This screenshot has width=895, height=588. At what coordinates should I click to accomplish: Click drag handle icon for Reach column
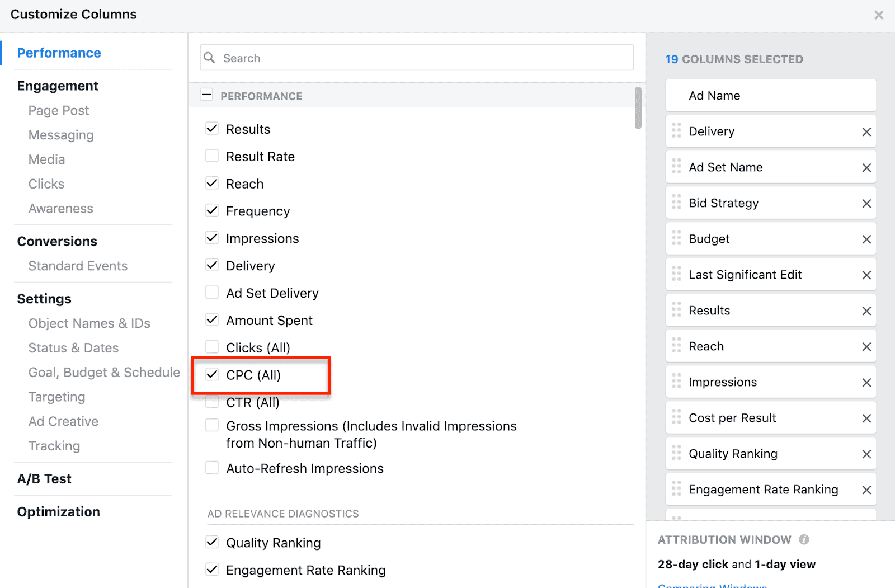[676, 346]
